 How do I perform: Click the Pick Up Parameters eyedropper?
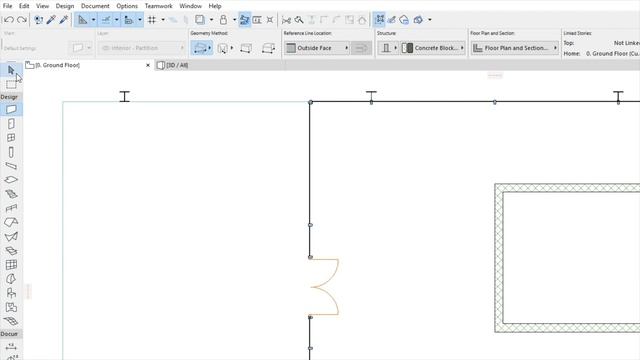[x=51, y=20]
